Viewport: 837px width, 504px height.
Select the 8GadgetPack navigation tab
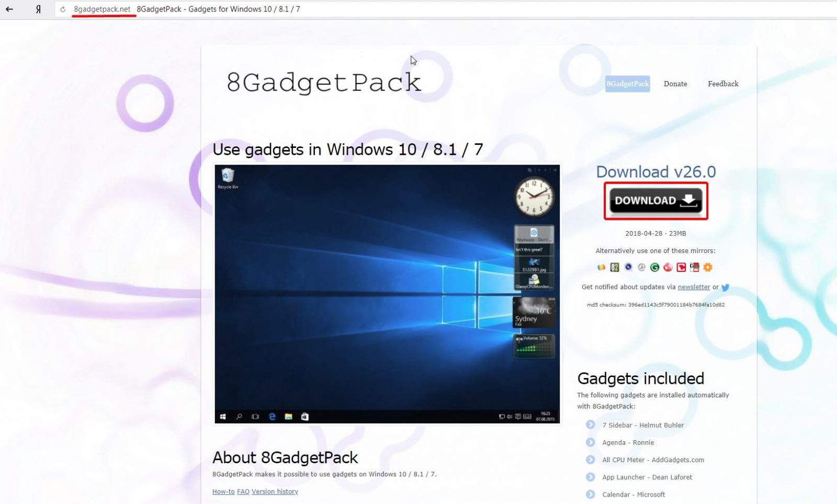628,84
